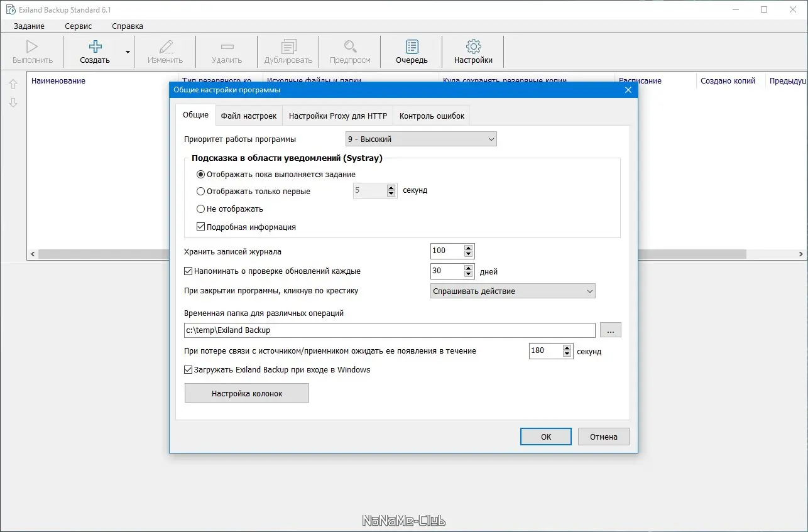This screenshot has width=808, height=532.
Task: Decrease connection wait seconds value
Action: [567, 354]
